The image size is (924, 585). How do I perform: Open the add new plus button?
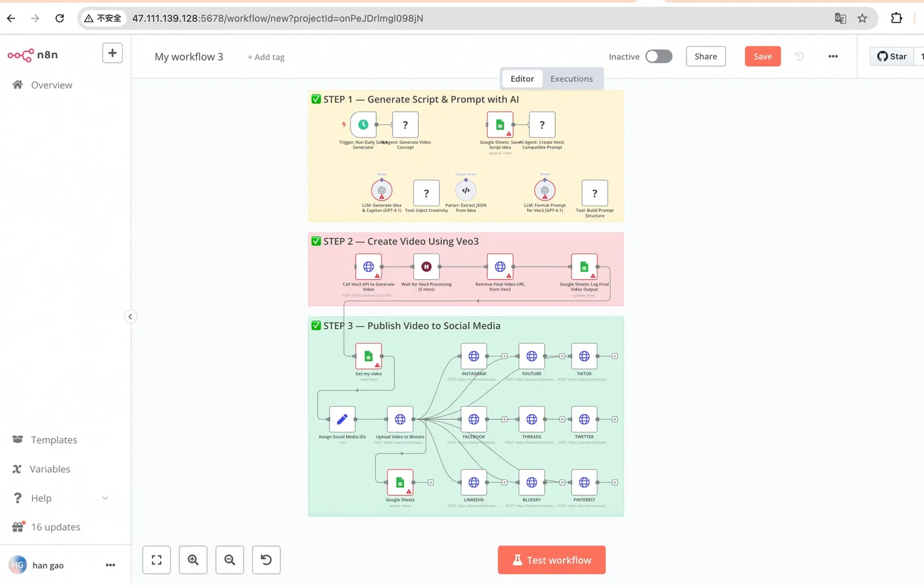coord(112,53)
